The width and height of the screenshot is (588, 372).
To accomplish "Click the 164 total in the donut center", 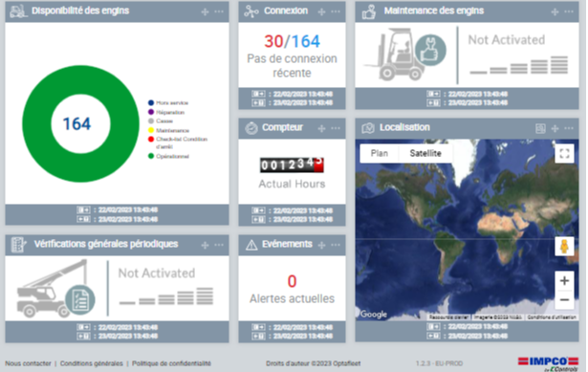I will point(76,123).
